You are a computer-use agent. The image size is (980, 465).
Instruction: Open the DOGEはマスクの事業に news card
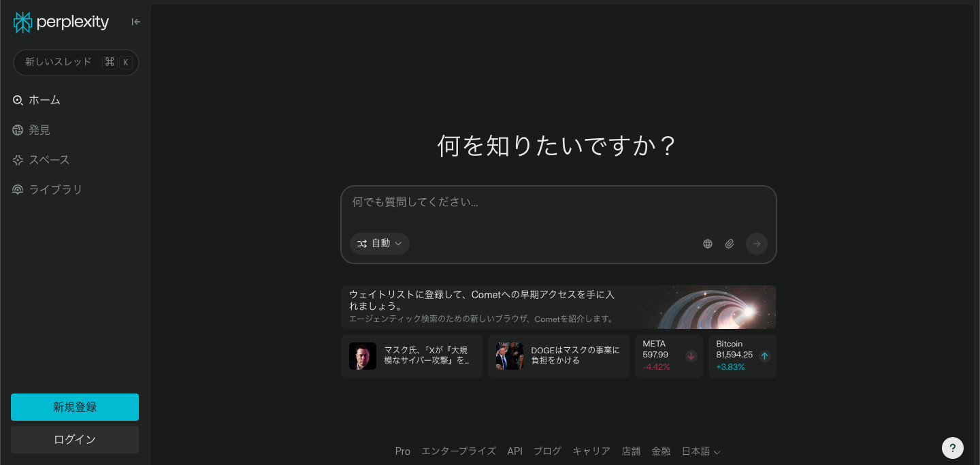pos(559,356)
